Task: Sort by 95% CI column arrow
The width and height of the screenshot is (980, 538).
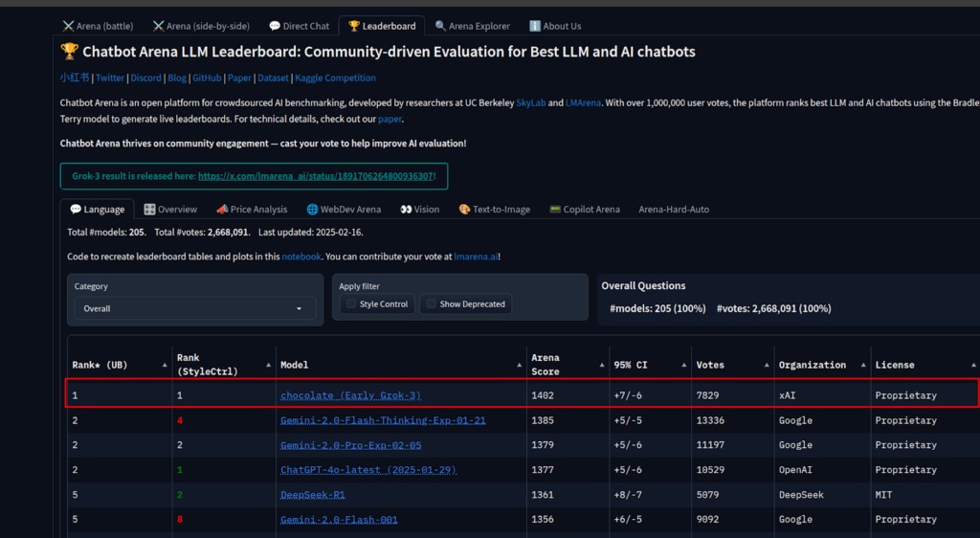Action: tap(683, 365)
